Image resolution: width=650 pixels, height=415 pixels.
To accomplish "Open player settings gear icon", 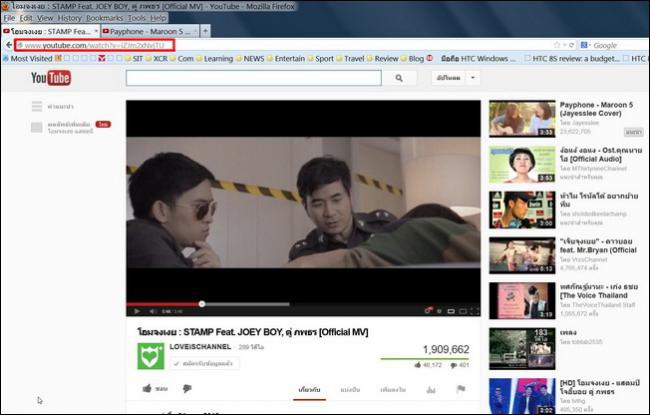I will click(439, 311).
